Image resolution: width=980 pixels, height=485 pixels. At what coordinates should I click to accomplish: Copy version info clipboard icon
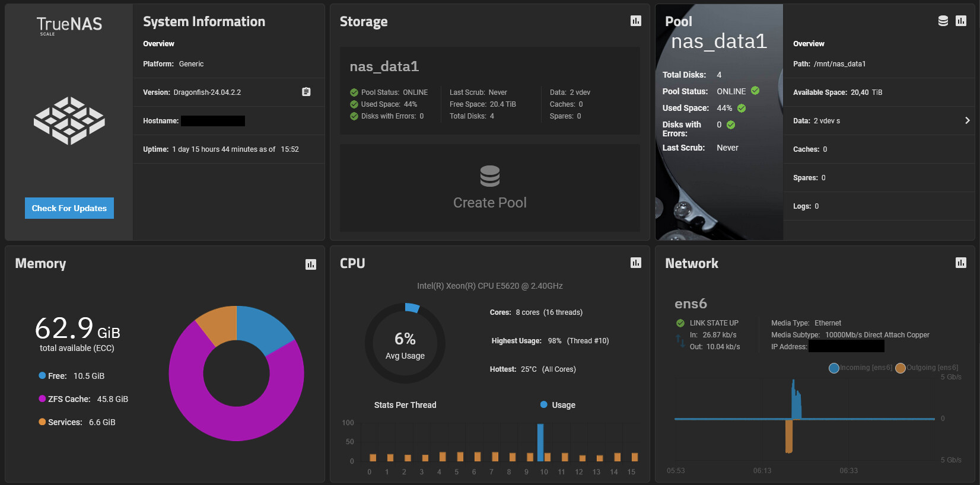click(306, 92)
